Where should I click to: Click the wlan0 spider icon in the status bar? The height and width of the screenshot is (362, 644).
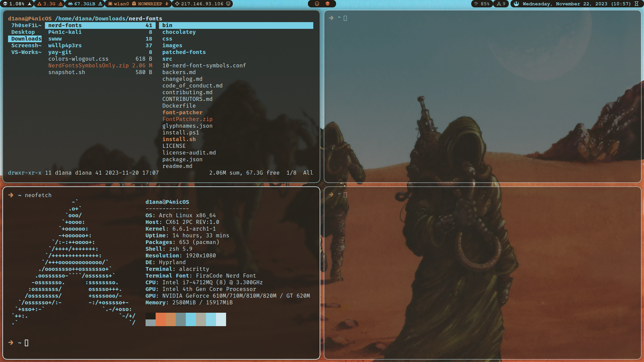(x=110, y=4)
